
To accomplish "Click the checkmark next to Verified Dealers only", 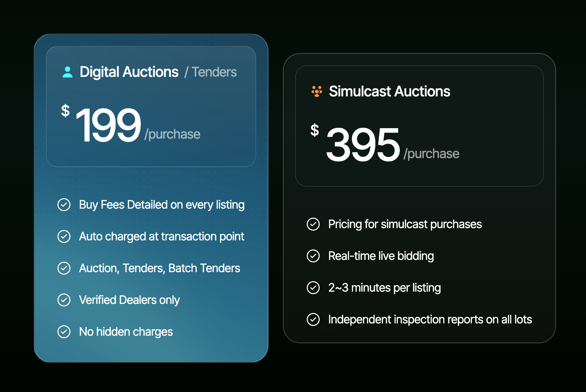I will (64, 300).
